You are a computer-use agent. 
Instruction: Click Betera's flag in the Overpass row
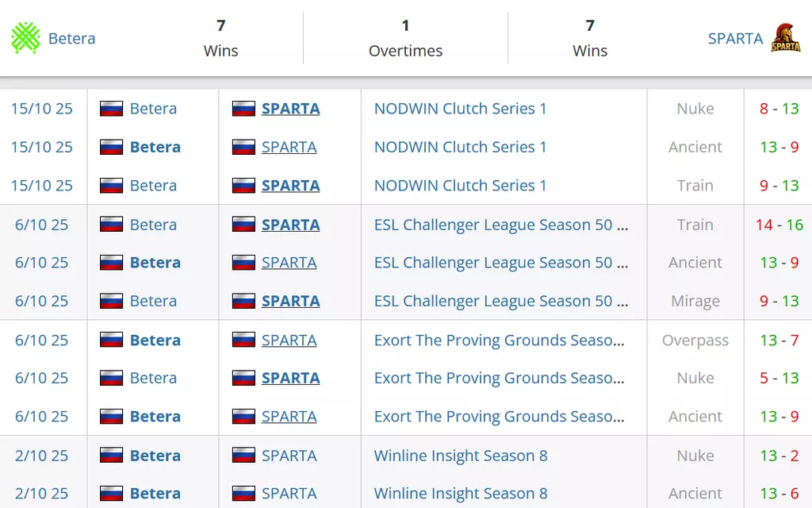coord(111,340)
